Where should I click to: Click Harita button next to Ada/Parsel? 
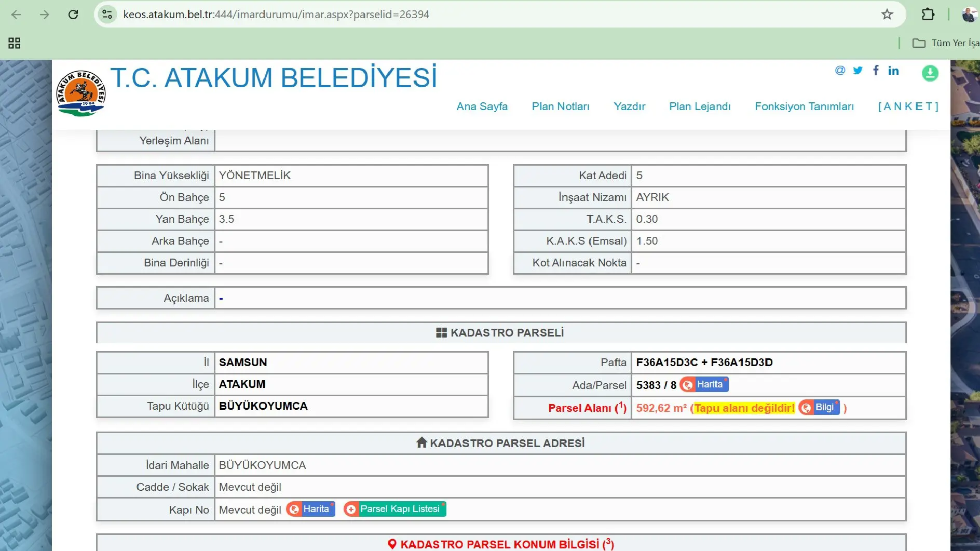point(704,384)
